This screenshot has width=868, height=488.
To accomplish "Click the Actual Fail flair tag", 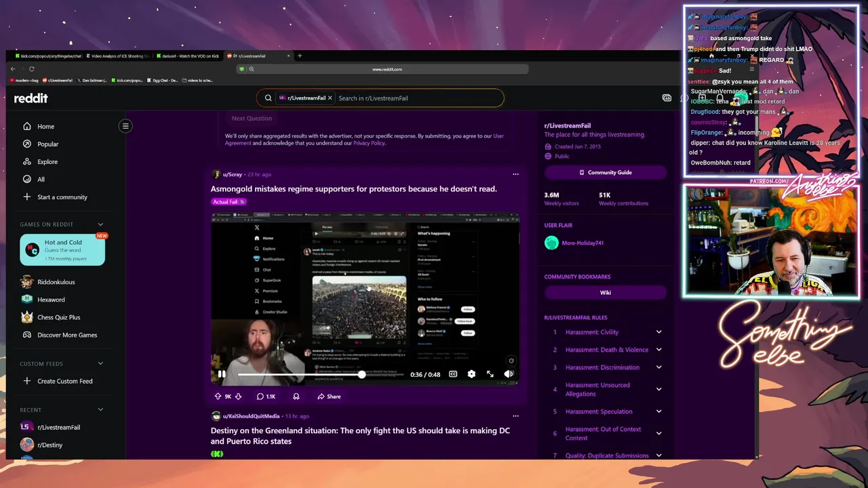I will (x=228, y=202).
